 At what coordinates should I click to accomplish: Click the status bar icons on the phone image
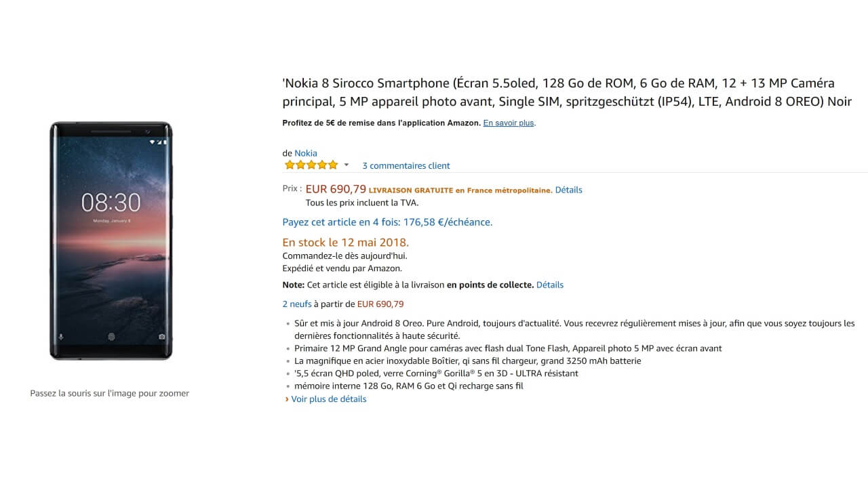pos(157,142)
